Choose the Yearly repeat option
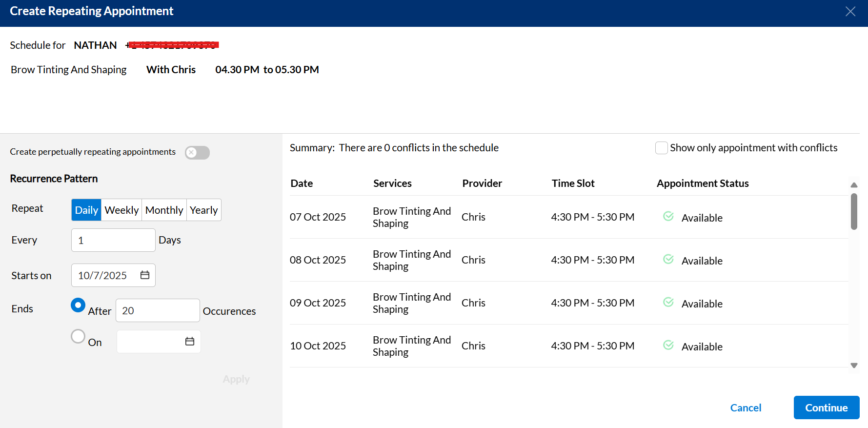This screenshot has height=428, width=868. click(x=203, y=210)
